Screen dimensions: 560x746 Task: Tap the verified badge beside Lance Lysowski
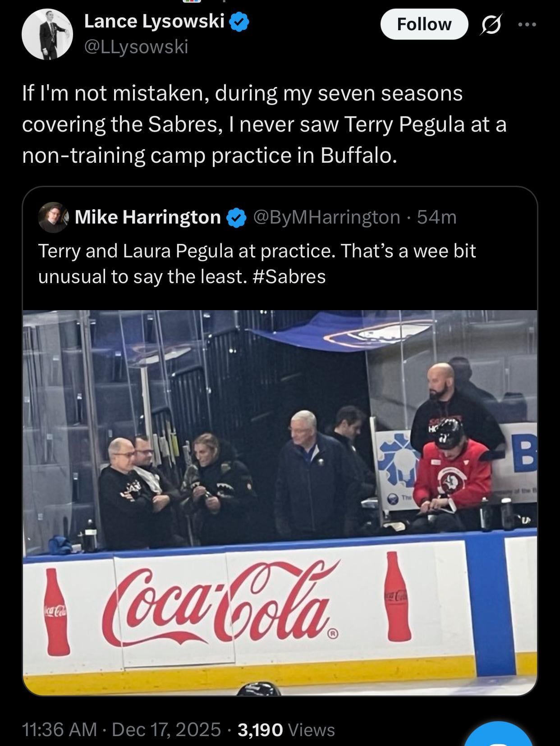tap(239, 22)
